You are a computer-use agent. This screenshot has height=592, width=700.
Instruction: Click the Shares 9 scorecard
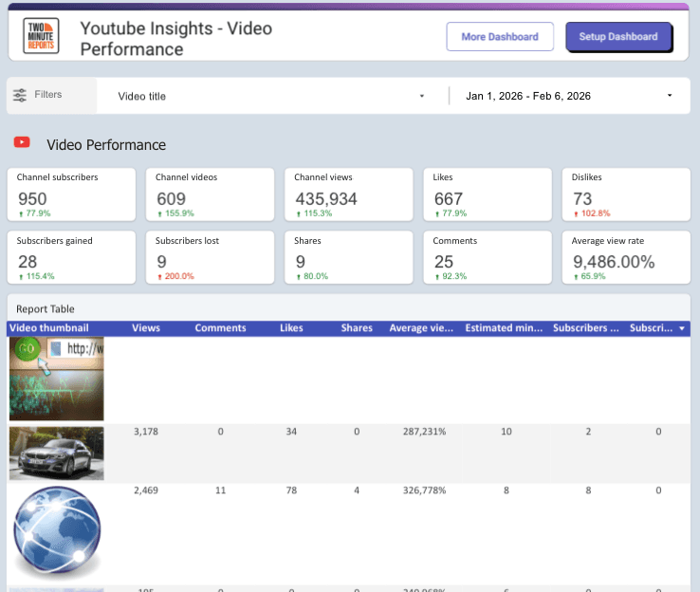pos(349,258)
